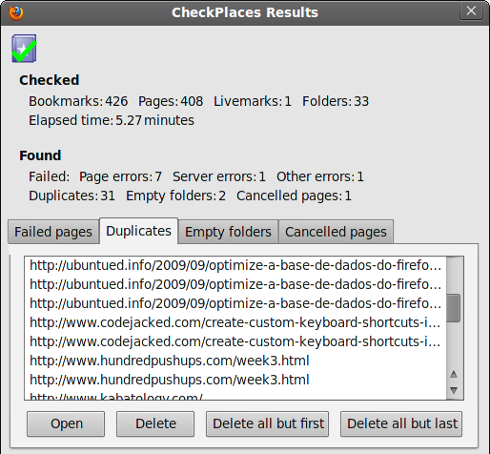Select second hundredpushups.com week3.html entry

[235, 380]
